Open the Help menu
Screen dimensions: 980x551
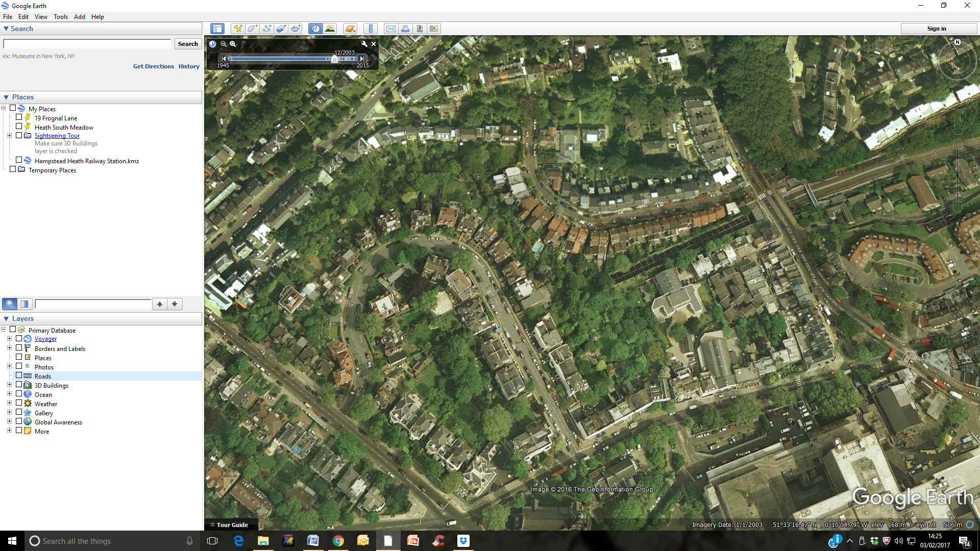pos(97,16)
